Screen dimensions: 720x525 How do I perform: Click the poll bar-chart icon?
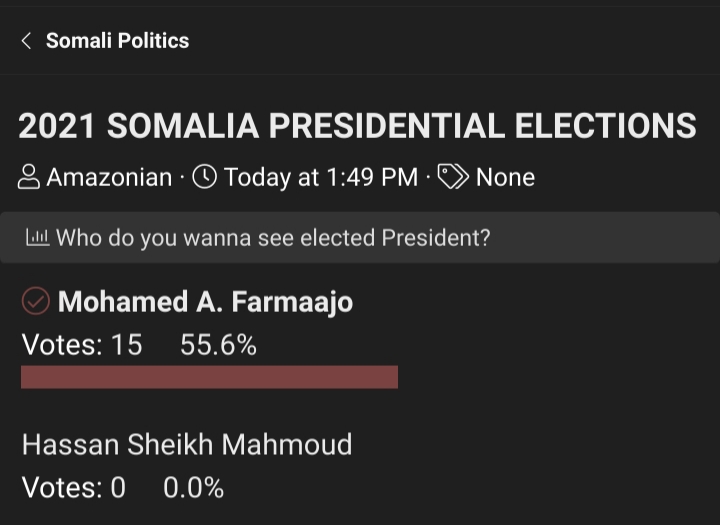[38, 237]
